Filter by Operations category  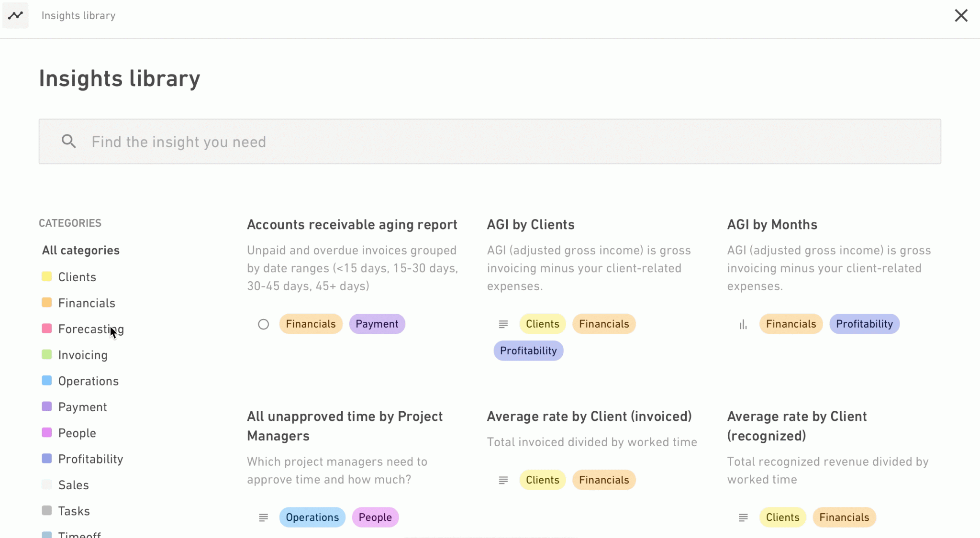(89, 381)
